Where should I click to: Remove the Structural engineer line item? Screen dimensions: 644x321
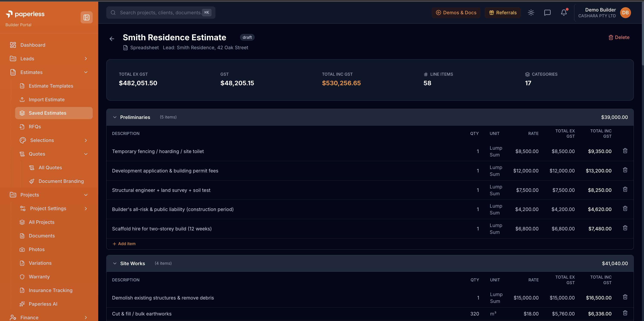(x=625, y=189)
